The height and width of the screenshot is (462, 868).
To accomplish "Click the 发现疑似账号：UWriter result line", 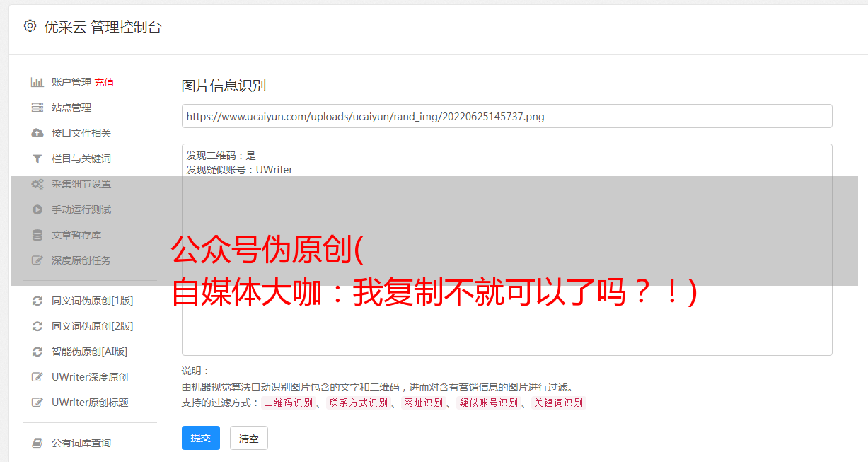I will click(x=240, y=170).
